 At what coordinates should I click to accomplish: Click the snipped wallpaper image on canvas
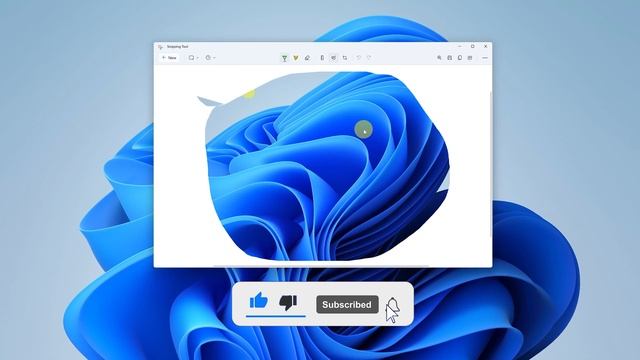point(327,166)
